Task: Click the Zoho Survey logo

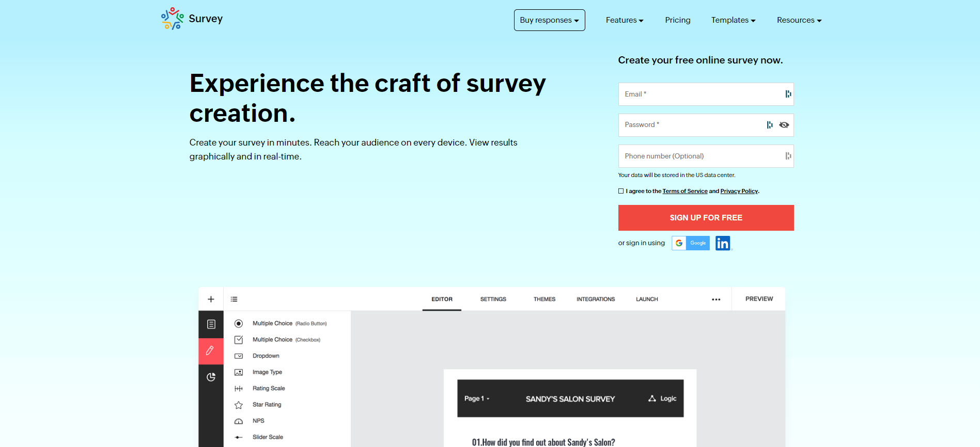Action: click(192, 19)
